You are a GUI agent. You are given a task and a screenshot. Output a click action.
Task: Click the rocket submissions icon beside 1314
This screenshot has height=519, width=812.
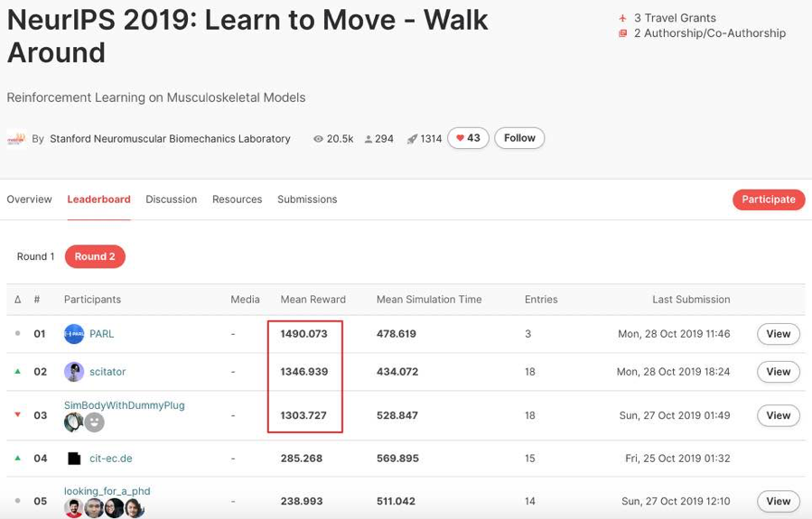coord(412,139)
